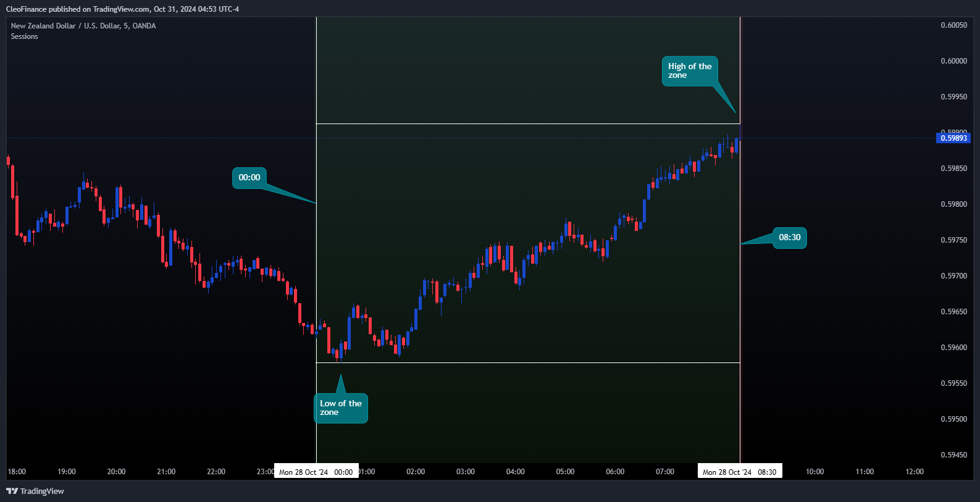Viewport: 980px width, 502px height.
Task: Select the 00:00 callout label
Action: tap(249, 178)
